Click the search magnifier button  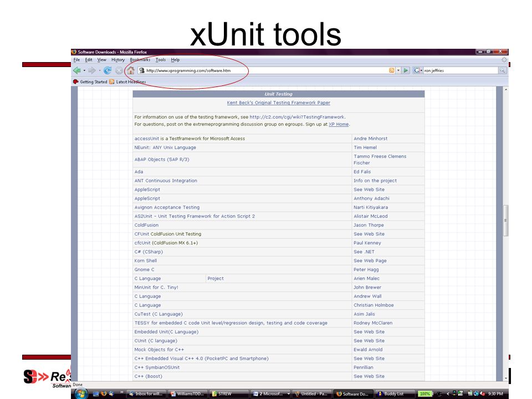click(502, 70)
